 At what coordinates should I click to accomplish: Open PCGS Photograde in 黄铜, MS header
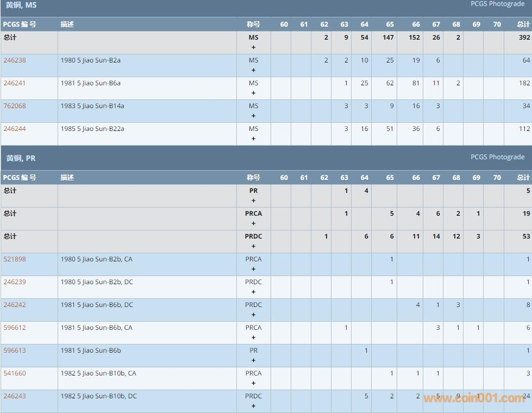tap(497, 4)
